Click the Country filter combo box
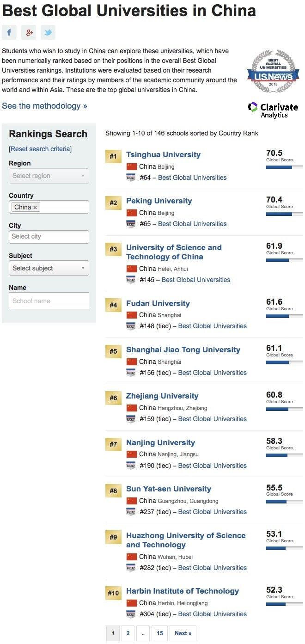The width and height of the screenshot is (305, 644). pos(65,207)
